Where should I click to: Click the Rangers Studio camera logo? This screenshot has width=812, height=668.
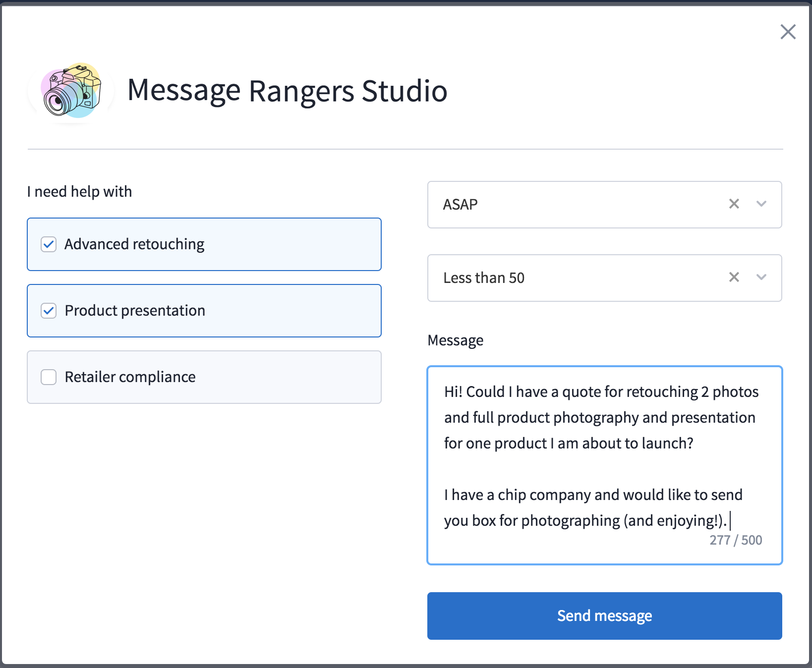(71, 91)
